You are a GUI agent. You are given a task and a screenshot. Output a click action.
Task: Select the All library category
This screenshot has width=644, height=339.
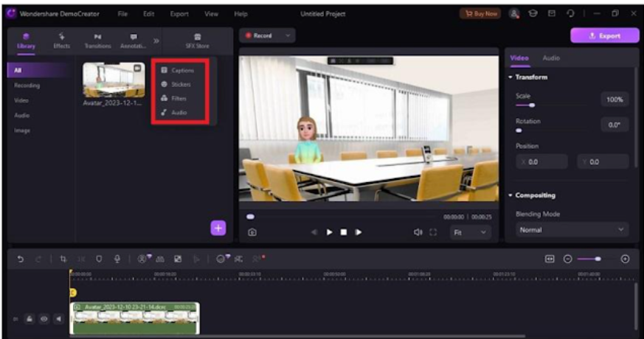(39, 70)
